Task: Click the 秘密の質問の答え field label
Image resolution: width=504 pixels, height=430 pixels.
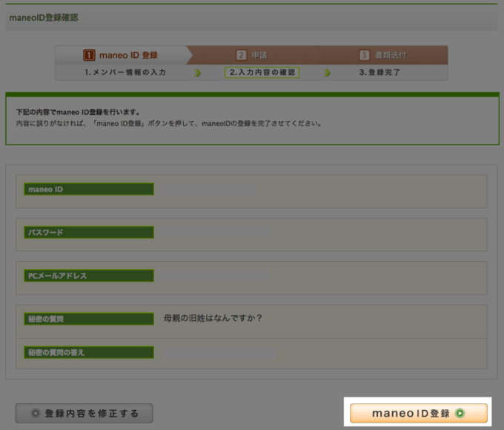Action: coord(89,352)
